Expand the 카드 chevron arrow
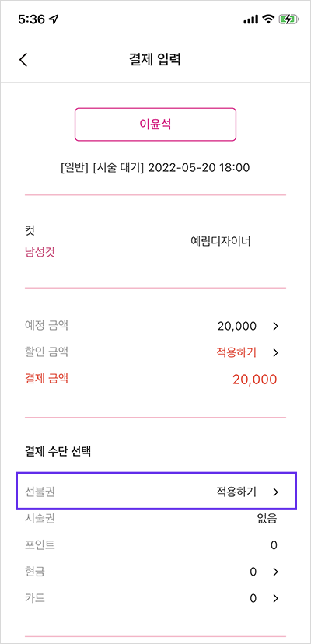311x644 pixels. point(276,598)
